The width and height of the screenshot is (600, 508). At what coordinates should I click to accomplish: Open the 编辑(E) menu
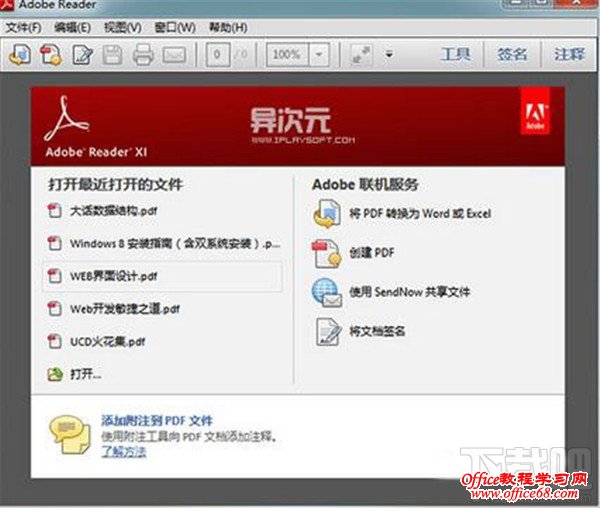73,28
